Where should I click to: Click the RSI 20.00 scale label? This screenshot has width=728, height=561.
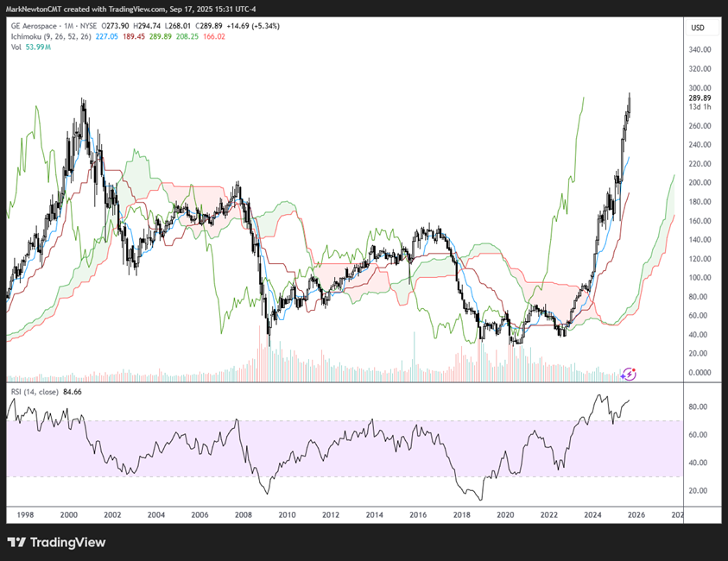pos(698,490)
